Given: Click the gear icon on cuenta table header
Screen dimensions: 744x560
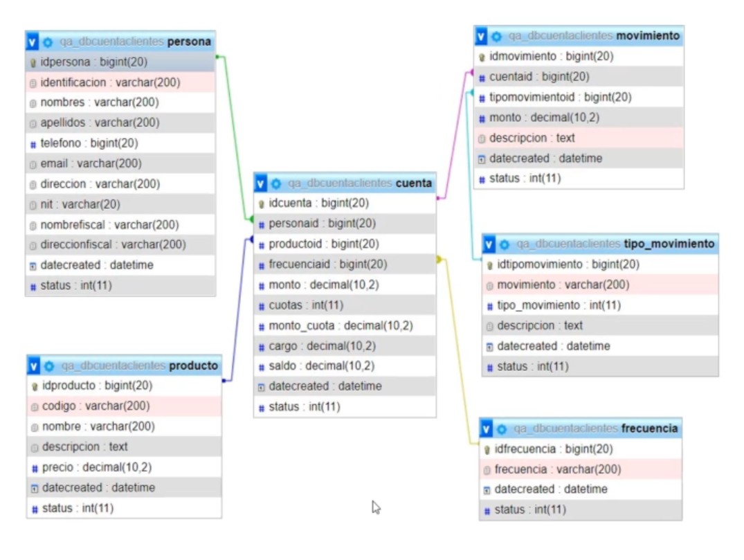Looking at the screenshot, I should (x=276, y=183).
